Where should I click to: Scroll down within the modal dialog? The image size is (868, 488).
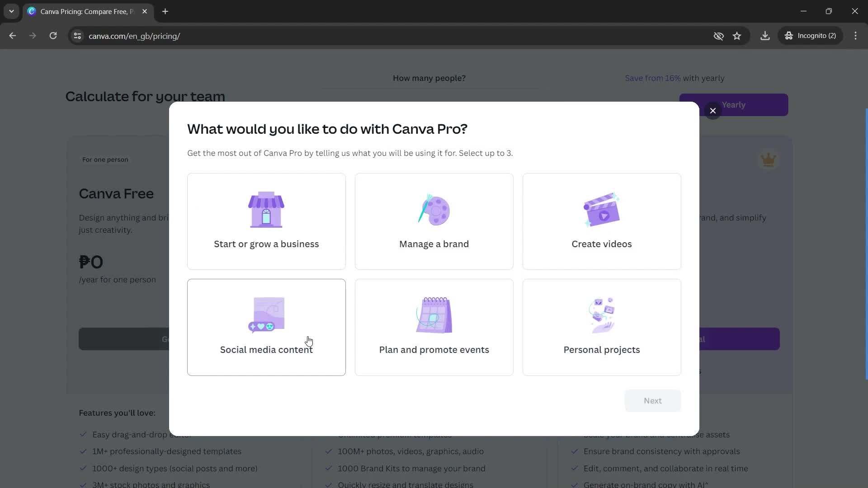(434, 268)
